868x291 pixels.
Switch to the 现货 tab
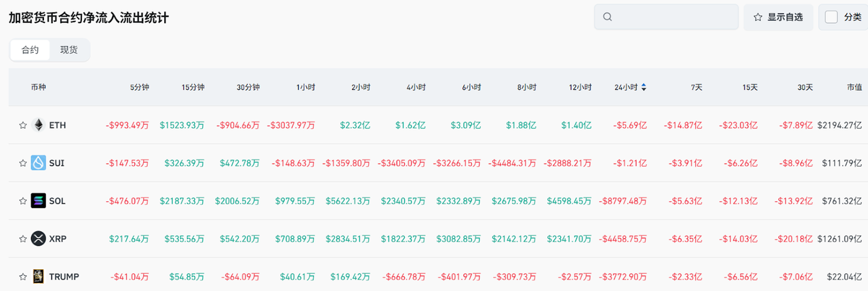pyautogui.click(x=68, y=50)
